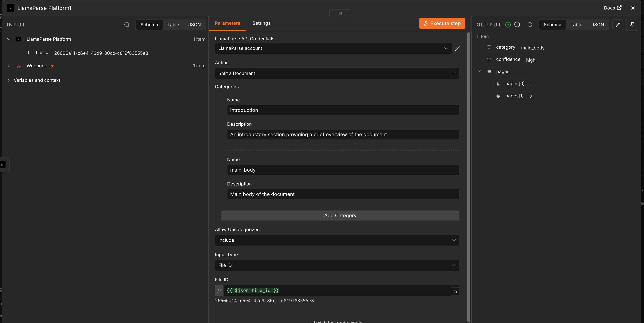Switch output view to Table

click(x=576, y=25)
